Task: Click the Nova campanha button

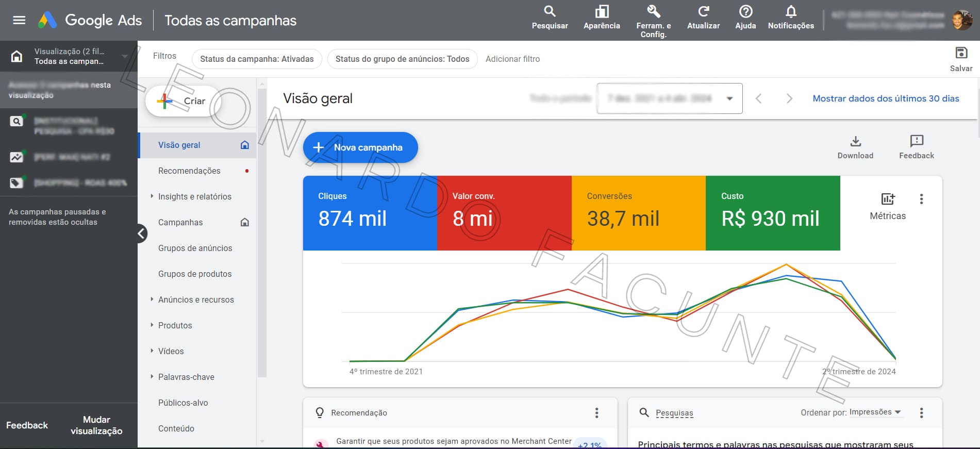Action: pos(360,147)
